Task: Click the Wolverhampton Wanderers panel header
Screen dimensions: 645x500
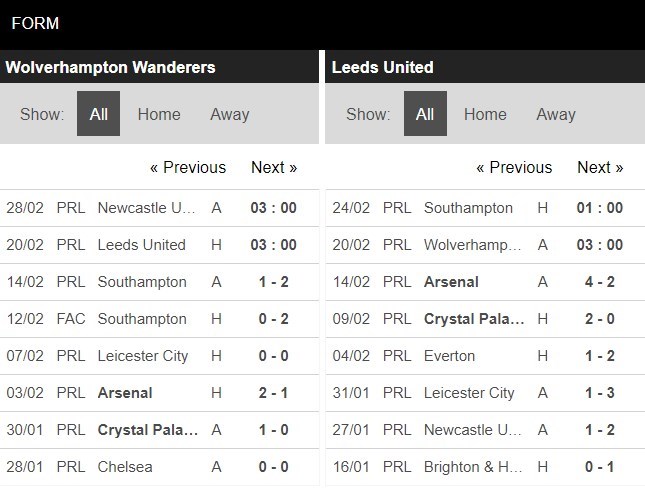Action: [110, 68]
